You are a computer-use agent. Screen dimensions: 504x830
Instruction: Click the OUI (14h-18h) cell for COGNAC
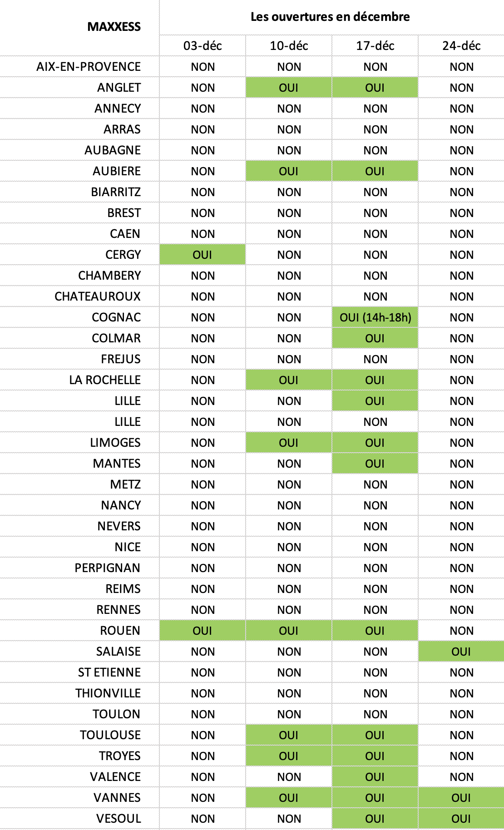(x=375, y=317)
